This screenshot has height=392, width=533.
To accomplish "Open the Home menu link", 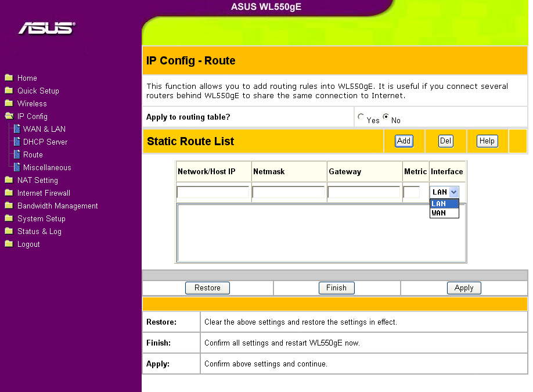I will coord(27,78).
